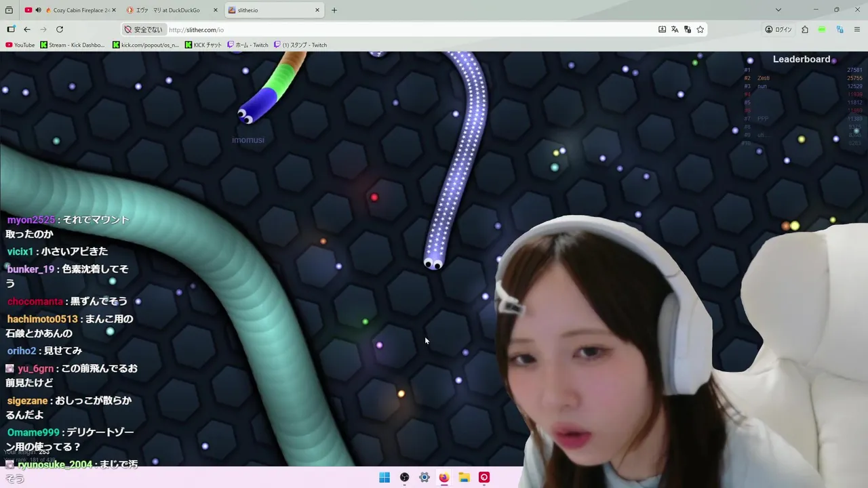Click chat username bunker_19
Image resolution: width=868 pixels, height=488 pixels.
[x=31, y=269]
